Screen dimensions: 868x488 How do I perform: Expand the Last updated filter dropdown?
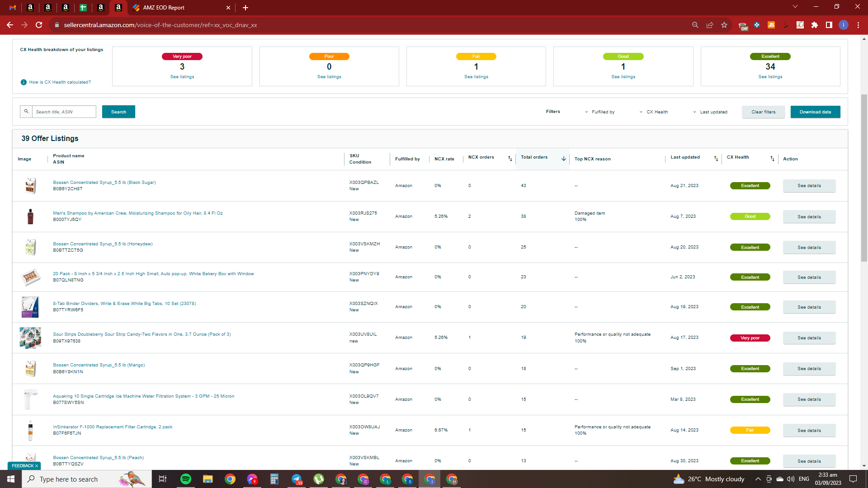[x=710, y=112]
